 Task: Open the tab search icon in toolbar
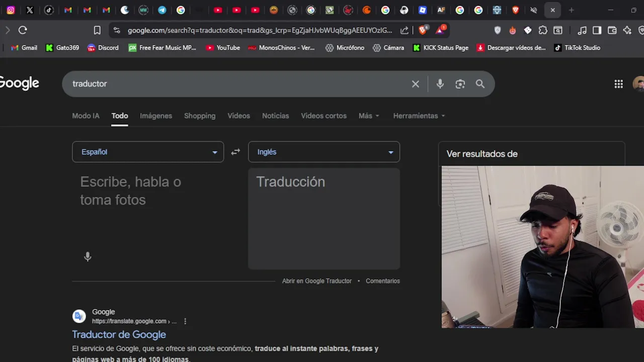point(558,30)
